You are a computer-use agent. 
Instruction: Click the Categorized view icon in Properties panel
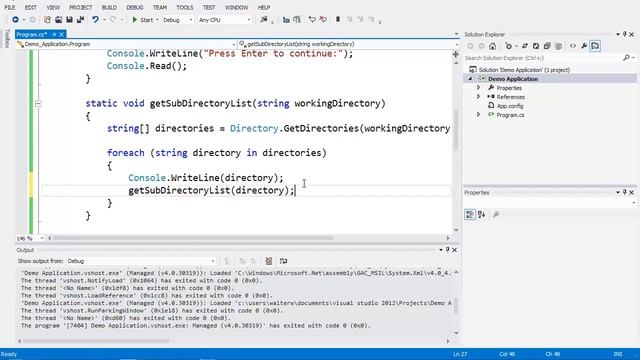pyautogui.click(x=470, y=214)
